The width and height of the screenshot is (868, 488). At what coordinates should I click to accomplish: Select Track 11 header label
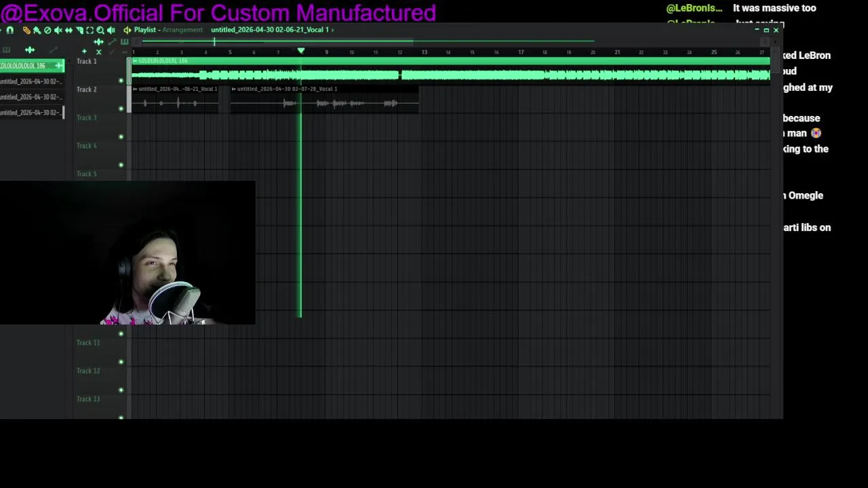(88, 343)
